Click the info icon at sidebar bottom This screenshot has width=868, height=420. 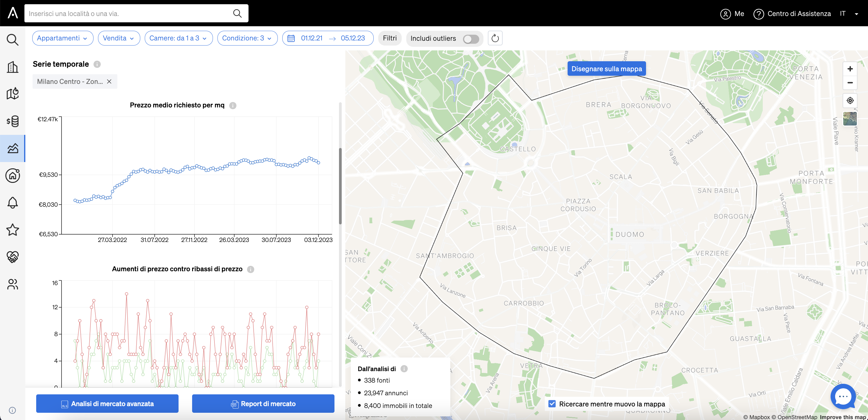point(12,410)
